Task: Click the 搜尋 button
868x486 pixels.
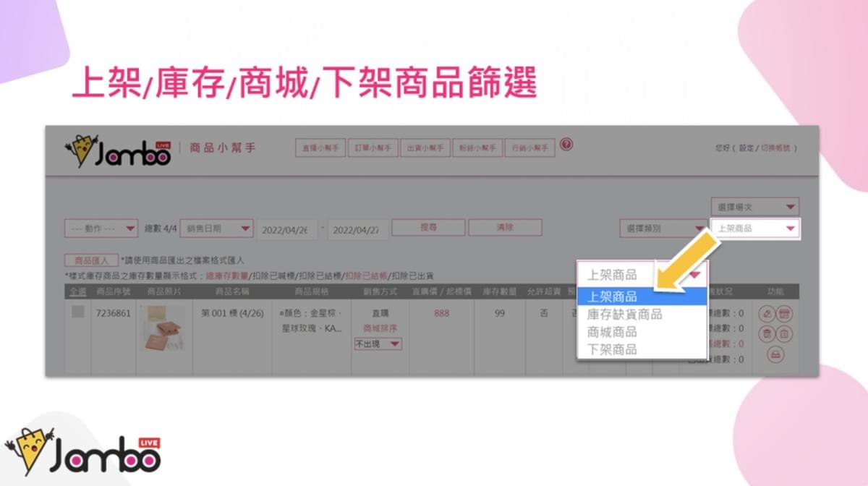Action: 428,228
